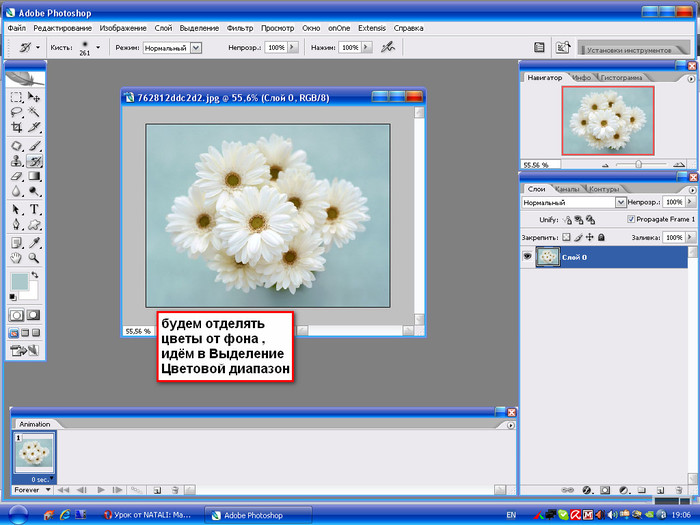The image size is (700, 525).
Task: Add layer mask from Layers panel
Action: tap(605, 490)
